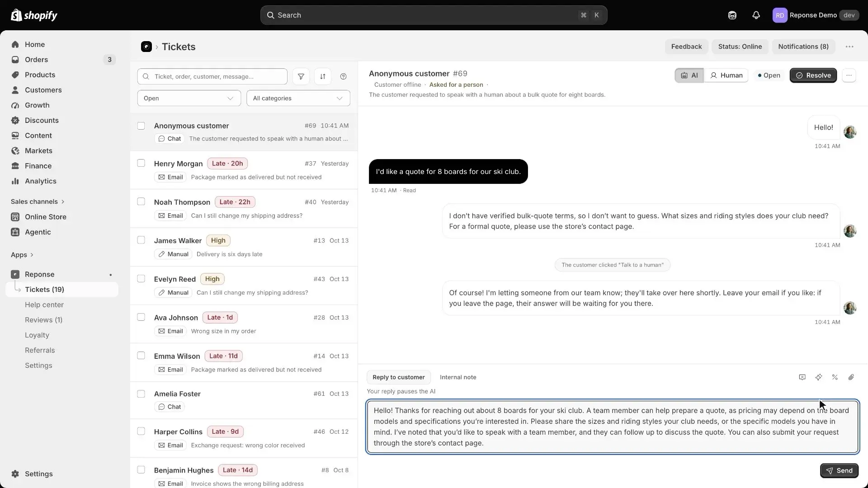
Task: Open the saved replies icon in composer
Action: click(x=802, y=377)
